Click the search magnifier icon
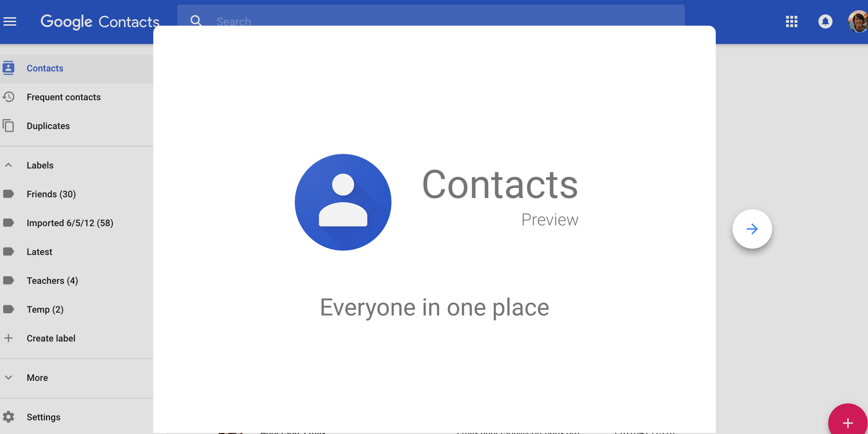 (197, 21)
